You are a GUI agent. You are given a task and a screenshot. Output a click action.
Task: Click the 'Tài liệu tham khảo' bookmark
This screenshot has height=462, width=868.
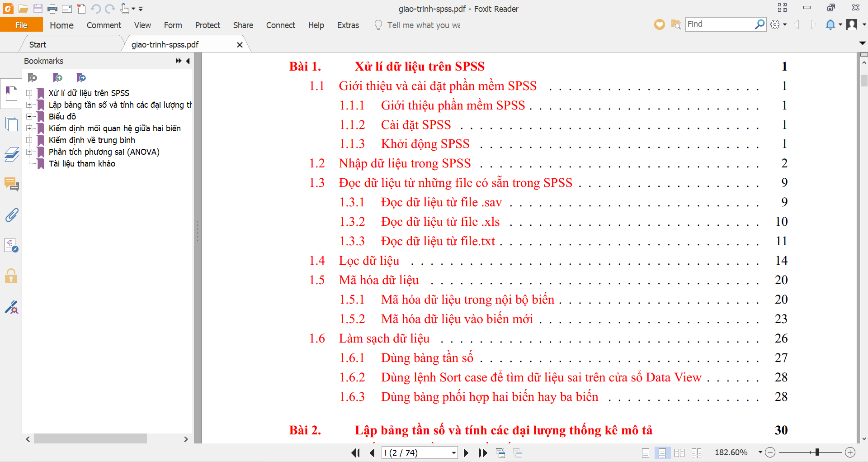[x=82, y=163]
